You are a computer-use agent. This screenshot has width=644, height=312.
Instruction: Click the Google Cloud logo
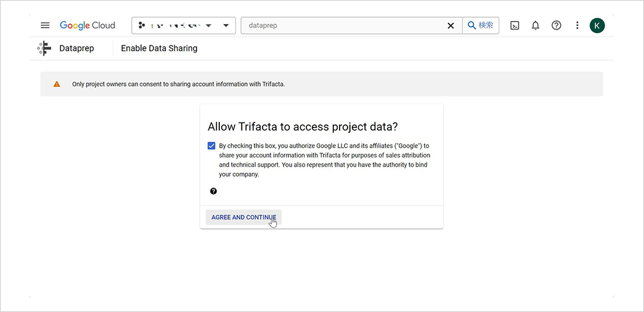(88, 25)
